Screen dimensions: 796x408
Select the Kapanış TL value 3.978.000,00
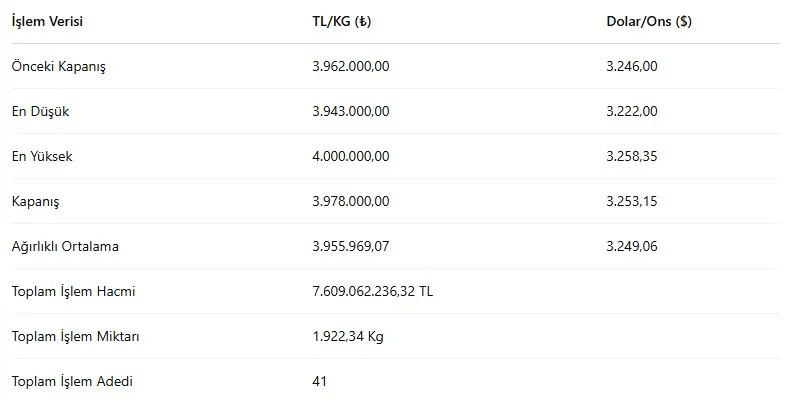pyautogui.click(x=351, y=201)
